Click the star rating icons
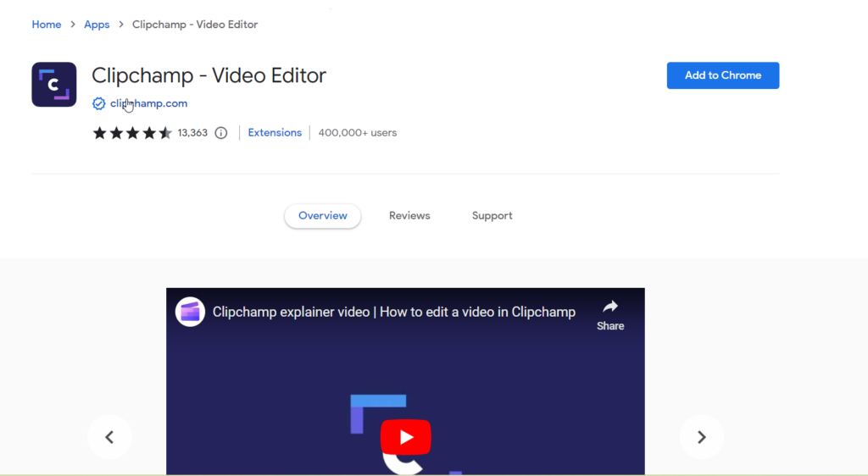 [x=132, y=133]
